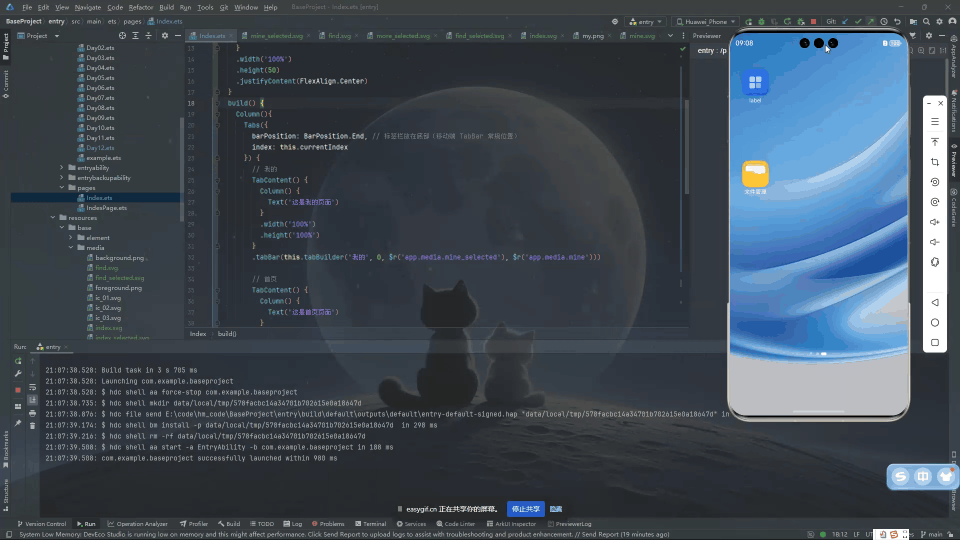The width and height of the screenshot is (960, 540).
Task: Click the build() breadcrumb below editor
Action: (x=227, y=334)
